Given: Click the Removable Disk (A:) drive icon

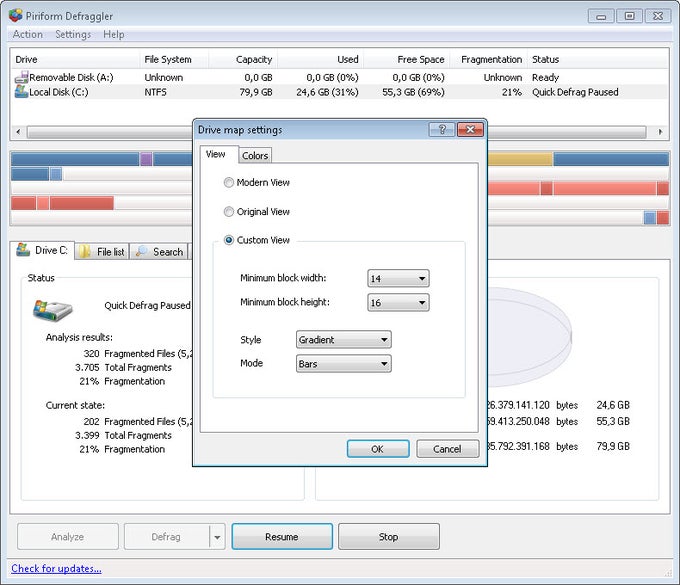Looking at the screenshot, I should click(21, 77).
